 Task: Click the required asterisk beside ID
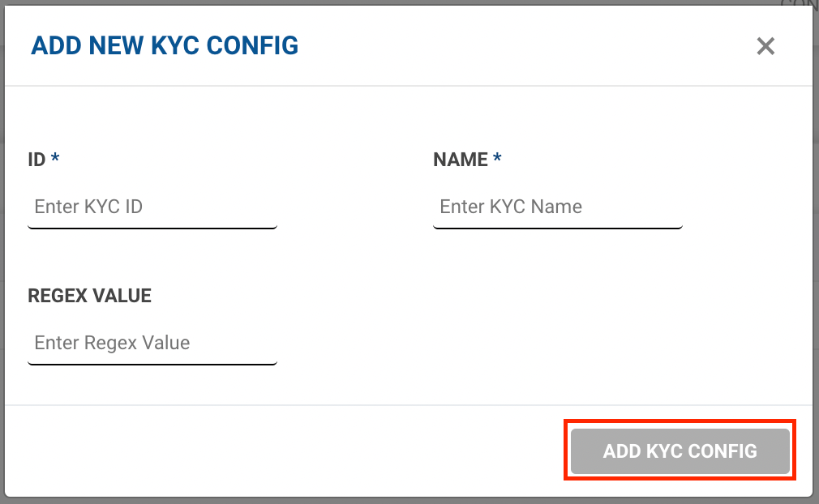(55, 159)
